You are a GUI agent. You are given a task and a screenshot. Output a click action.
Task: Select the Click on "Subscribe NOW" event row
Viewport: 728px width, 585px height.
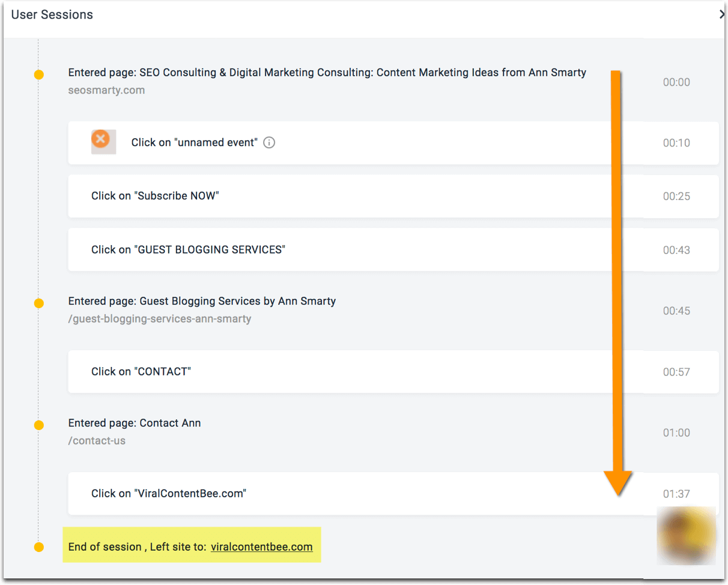(x=393, y=196)
